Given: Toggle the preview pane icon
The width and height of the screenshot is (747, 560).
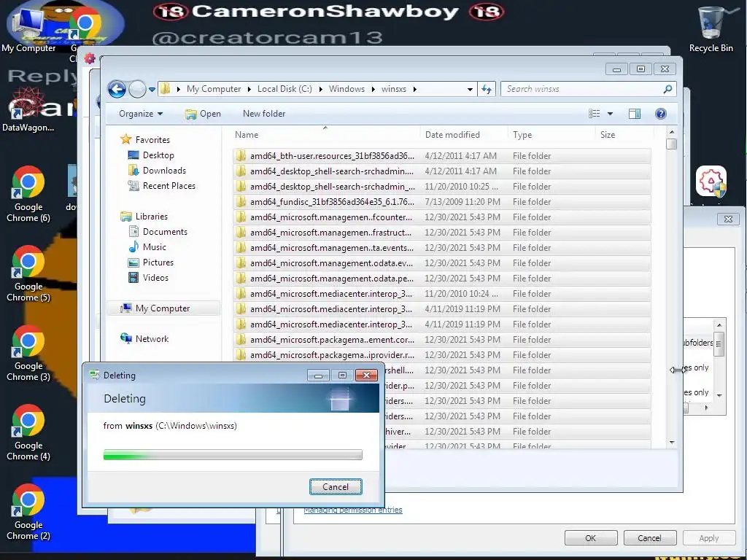Looking at the screenshot, I should tap(635, 114).
